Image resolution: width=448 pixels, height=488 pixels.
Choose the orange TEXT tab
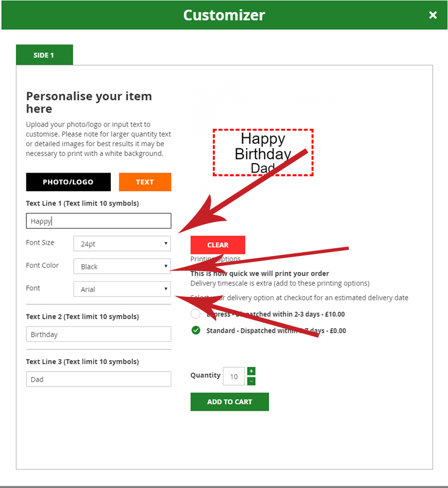tap(145, 182)
